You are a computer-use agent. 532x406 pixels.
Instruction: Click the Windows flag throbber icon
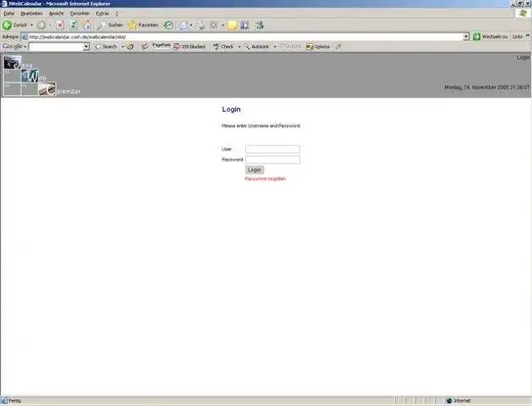tap(524, 14)
